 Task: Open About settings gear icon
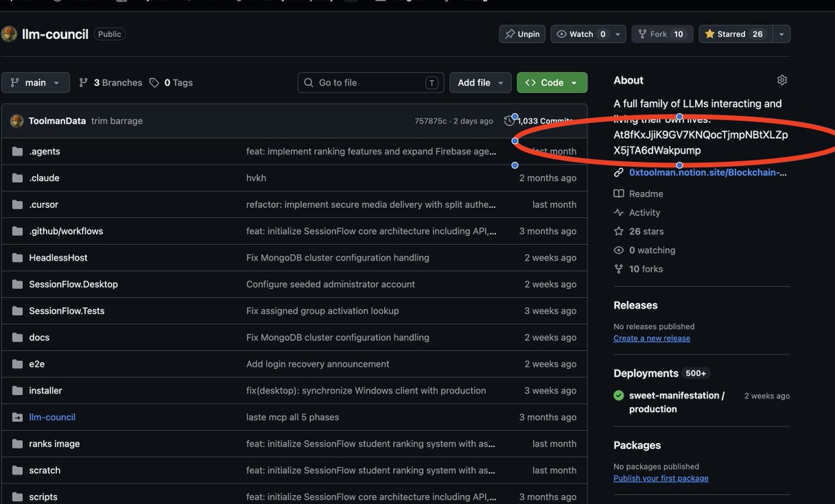(x=782, y=80)
